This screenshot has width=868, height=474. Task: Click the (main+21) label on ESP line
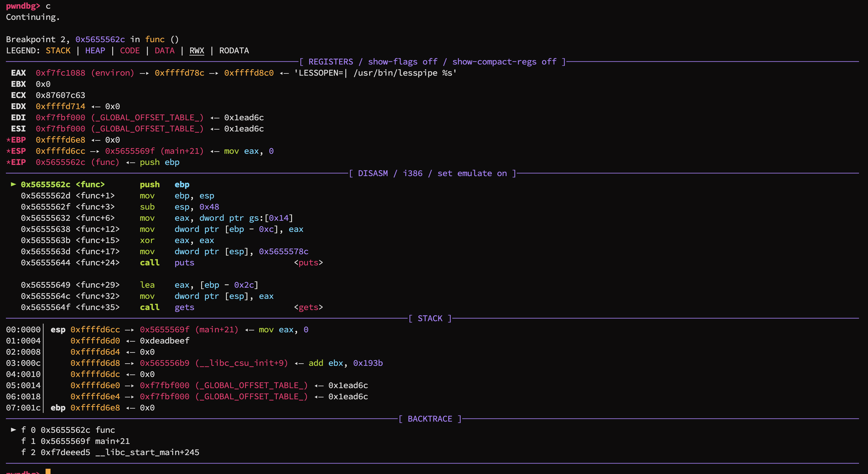(182, 151)
